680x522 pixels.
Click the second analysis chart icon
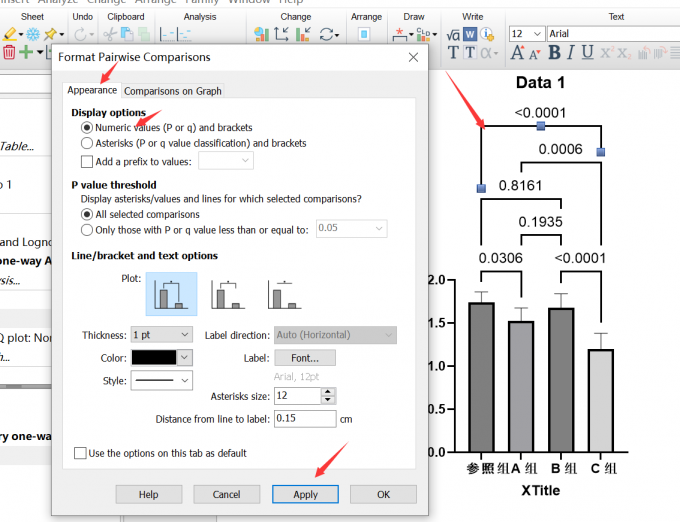pyautogui.click(x=184, y=34)
